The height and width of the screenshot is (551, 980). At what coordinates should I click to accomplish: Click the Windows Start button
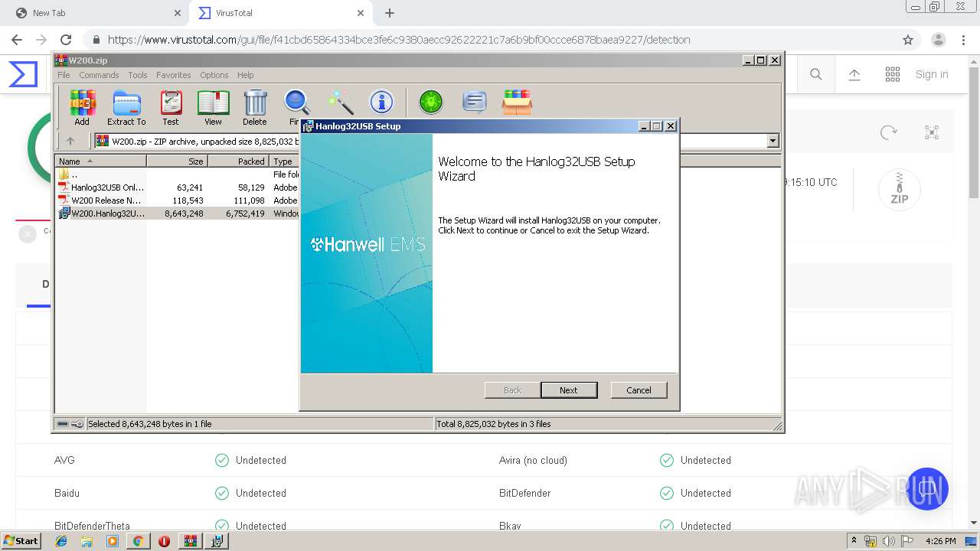[21, 541]
